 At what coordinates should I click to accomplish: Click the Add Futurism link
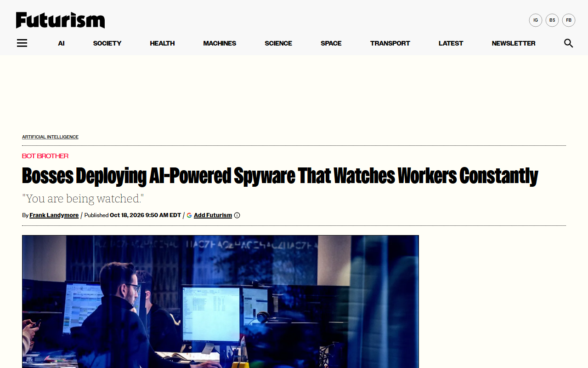coord(213,215)
